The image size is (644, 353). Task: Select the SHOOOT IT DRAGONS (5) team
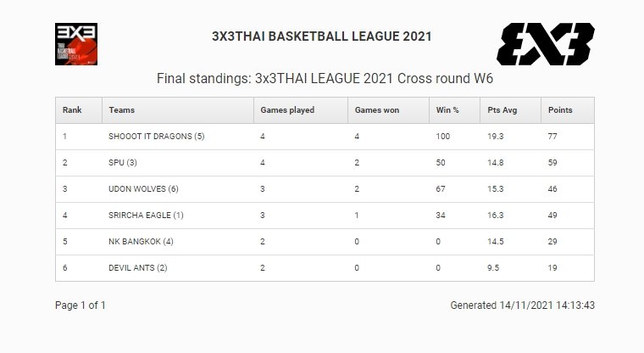(x=156, y=137)
